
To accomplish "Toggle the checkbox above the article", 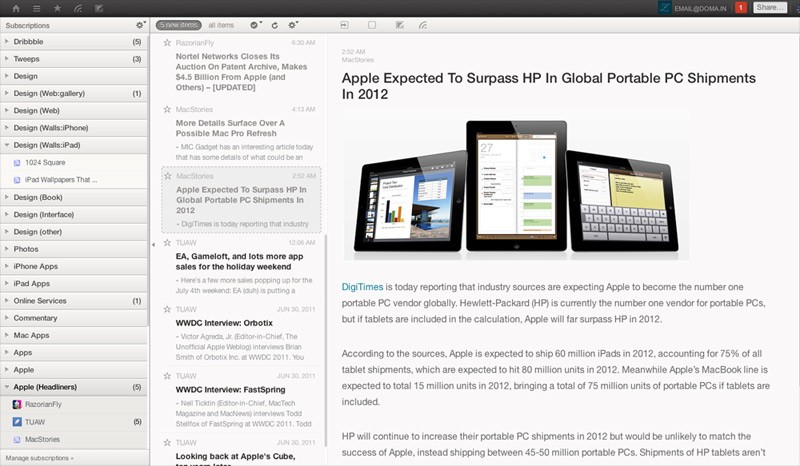I will (372, 24).
